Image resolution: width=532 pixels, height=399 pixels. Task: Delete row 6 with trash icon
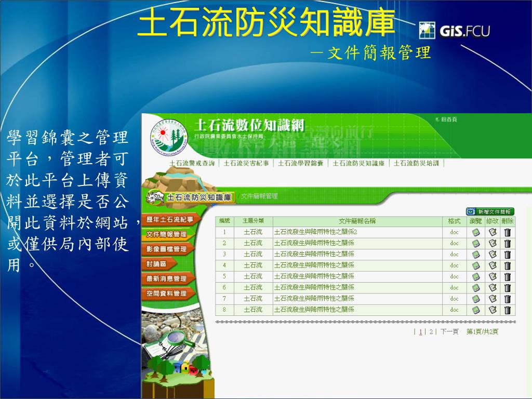pyautogui.click(x=507, y=288)
